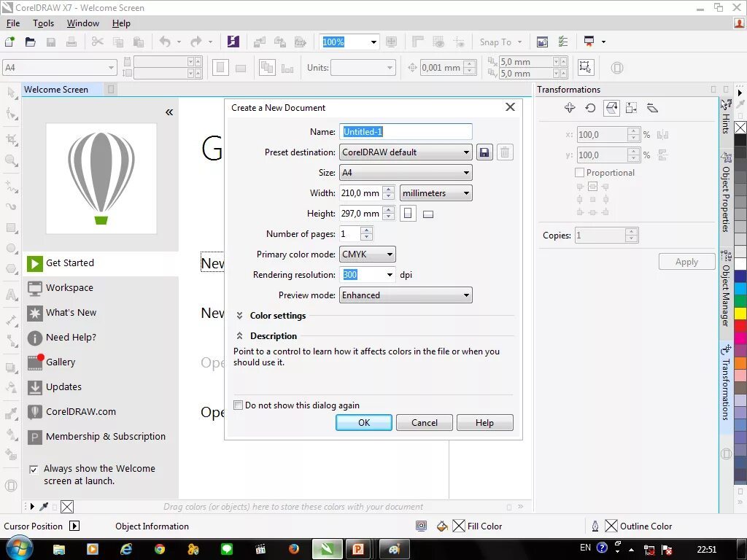The image size is (747, 560).
Task: Confirm new document with OK button
Action: click(364, 422)
